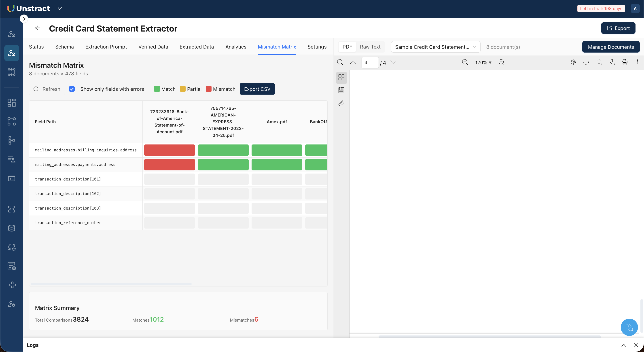Image resolution: width=644 pixels, height=352 pixels.
Task: Print the PDF document
Action: point(624,62)
